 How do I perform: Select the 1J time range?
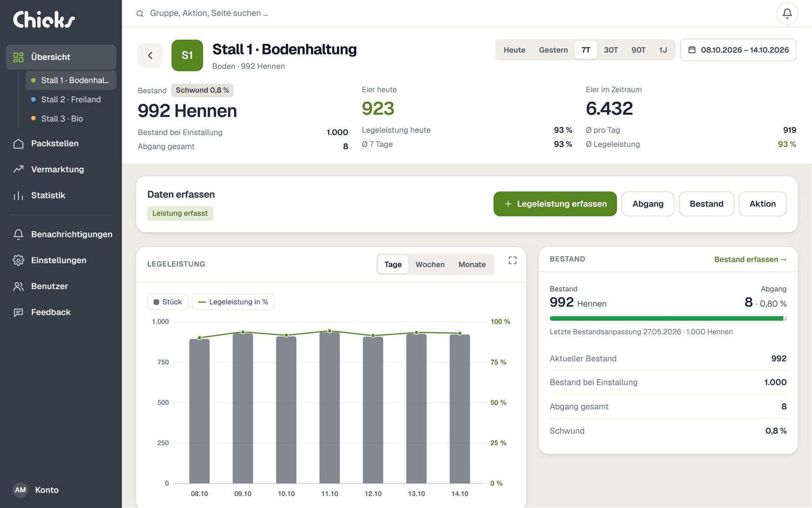coord(663,50)
